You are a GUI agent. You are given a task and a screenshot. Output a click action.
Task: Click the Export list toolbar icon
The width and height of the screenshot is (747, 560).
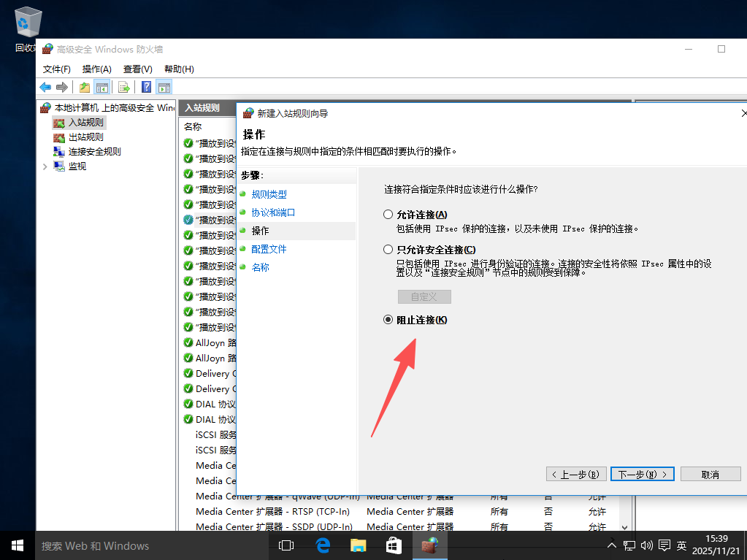(x=124, y=87)
